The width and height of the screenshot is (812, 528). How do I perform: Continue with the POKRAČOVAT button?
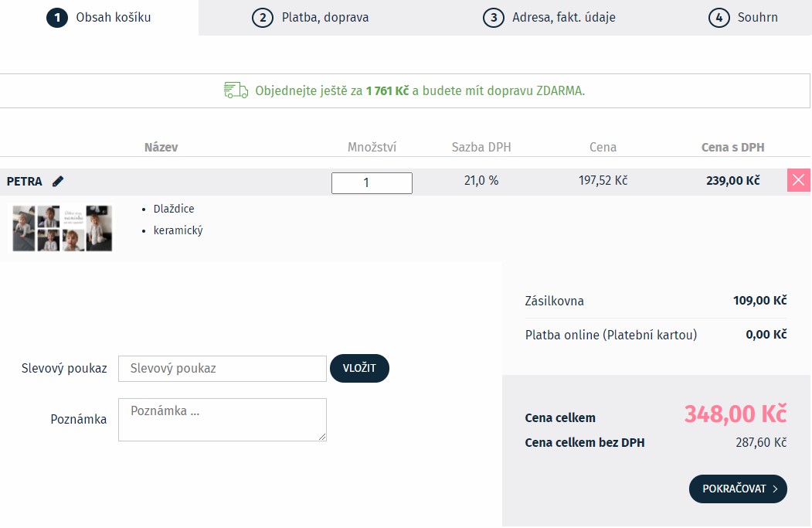[x=737, y=489]
